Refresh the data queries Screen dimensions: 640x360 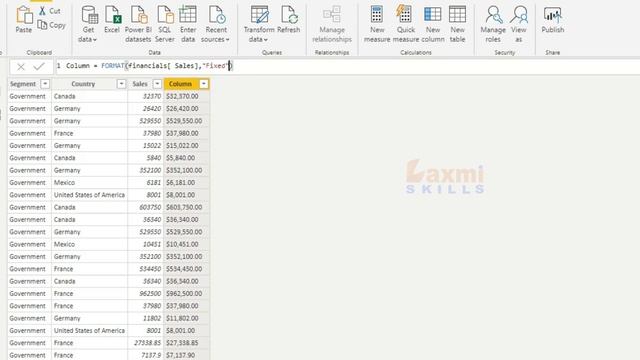[x=289, y=20]
